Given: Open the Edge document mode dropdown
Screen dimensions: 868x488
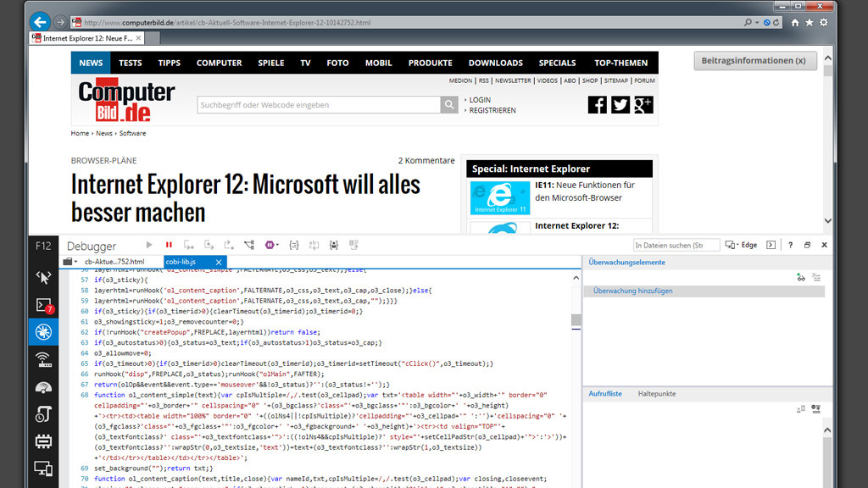Looking at the screenshot, I should coord(741,245).
